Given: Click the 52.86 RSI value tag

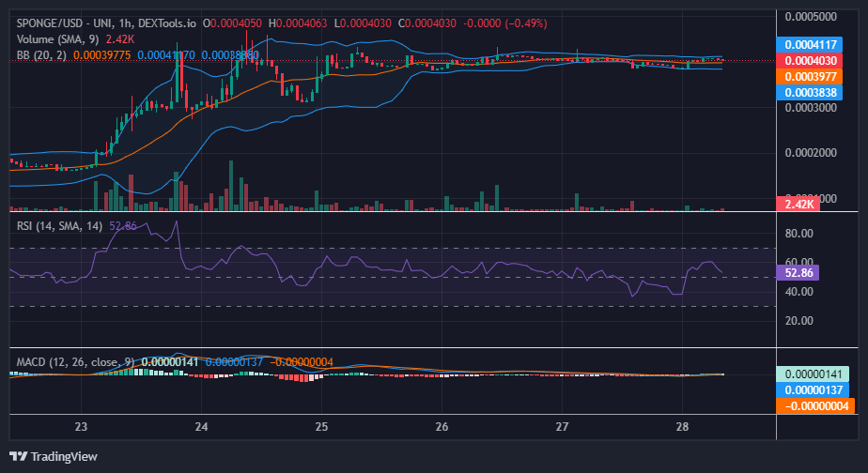Looking at the screenshot, I should (x=798, y=273).
